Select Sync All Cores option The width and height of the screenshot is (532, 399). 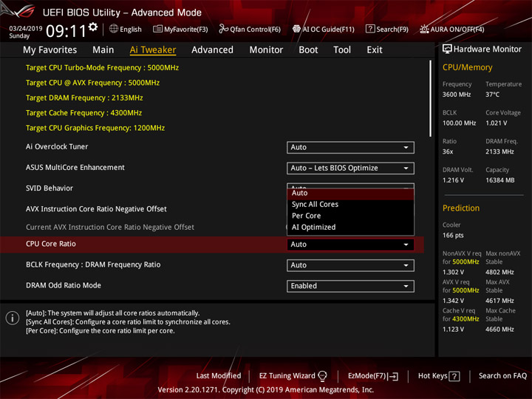coord(350,204)
